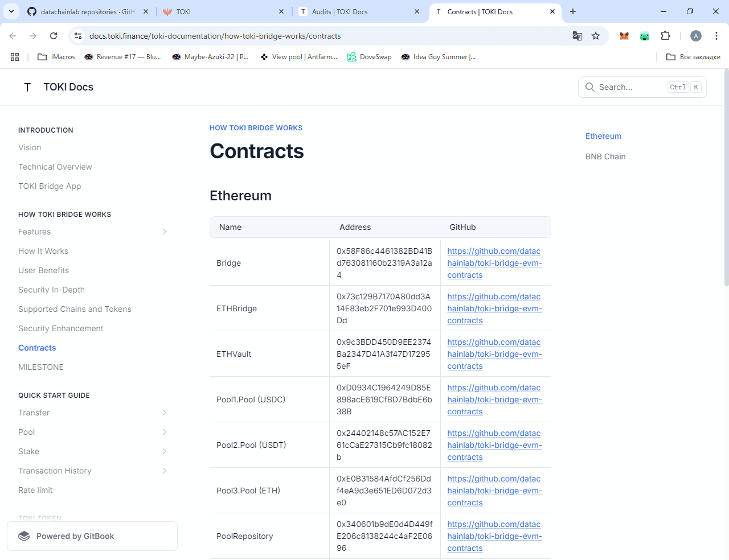Viewport: 729px width, 560px height.
Task: Click the HOW TOKI BRIDGE WORKS breadcrumb
Action: [x=256, y=128]
